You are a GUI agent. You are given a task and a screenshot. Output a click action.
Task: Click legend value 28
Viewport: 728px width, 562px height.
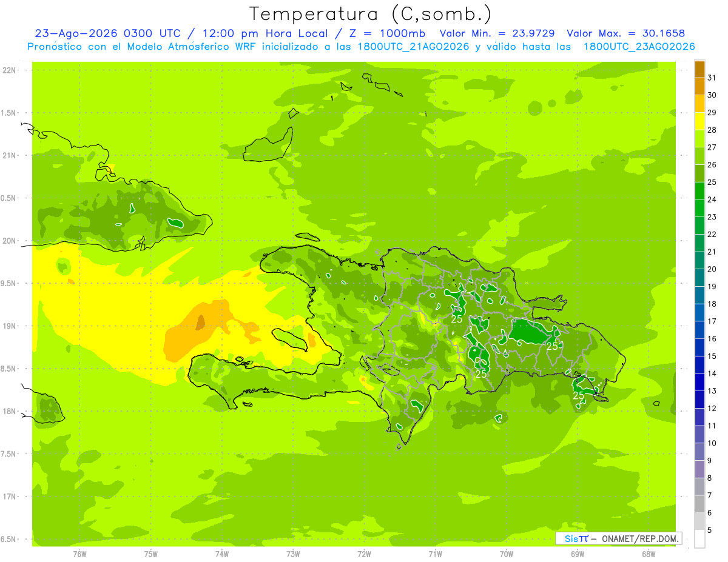click(x=712, y=130)
